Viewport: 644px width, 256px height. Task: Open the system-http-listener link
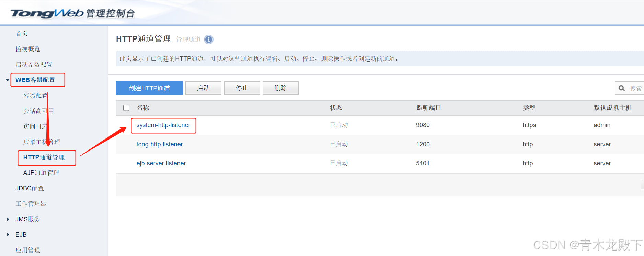[x=163, y=125]
